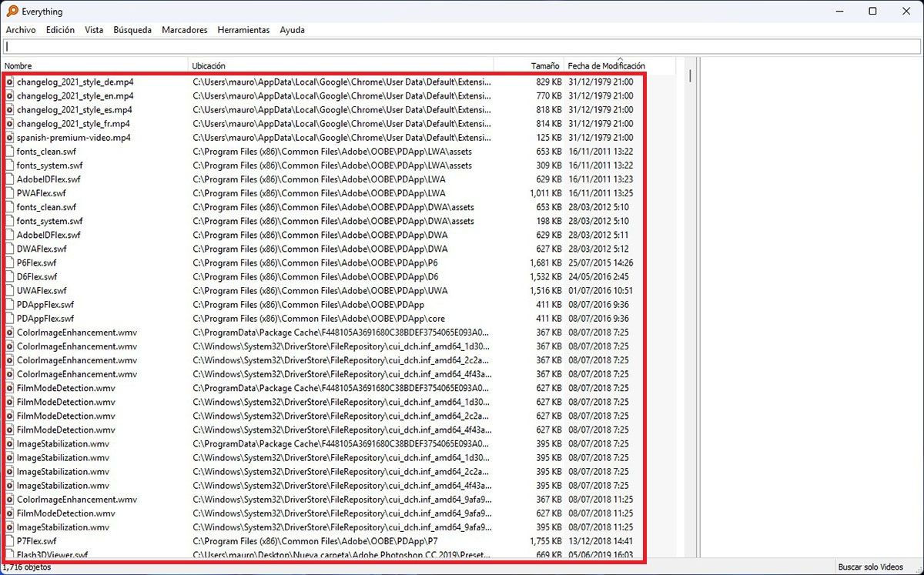The width and height of the screenshot is (924, 575).
Task: Select file name PWAFlex.swf
Action: coord(42,193)
